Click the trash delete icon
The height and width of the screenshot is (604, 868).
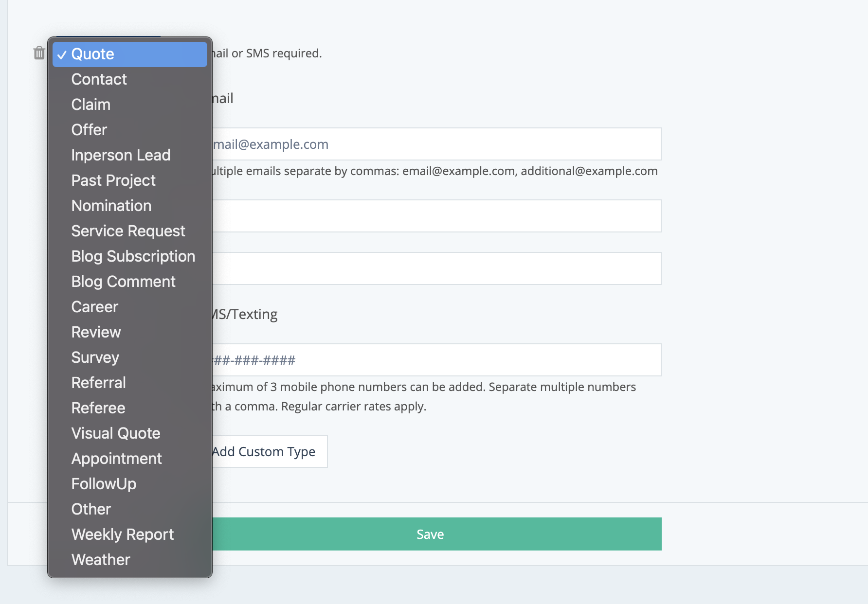[x=39, y=53]
